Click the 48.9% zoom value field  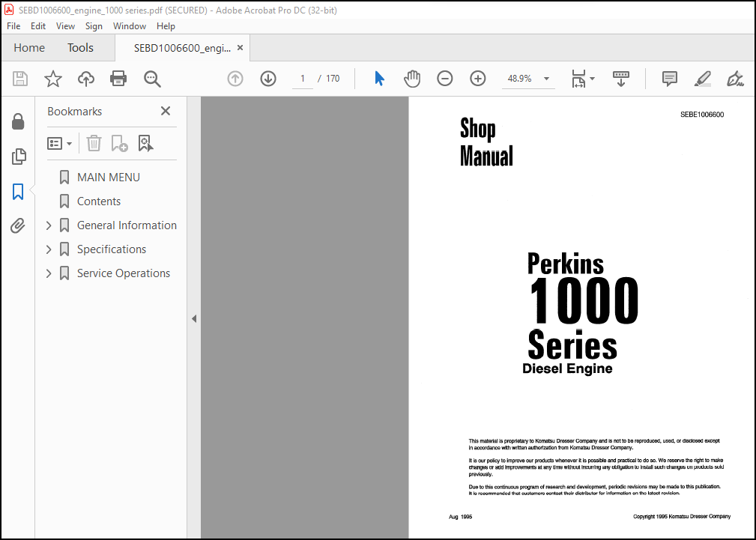(520, 79)
